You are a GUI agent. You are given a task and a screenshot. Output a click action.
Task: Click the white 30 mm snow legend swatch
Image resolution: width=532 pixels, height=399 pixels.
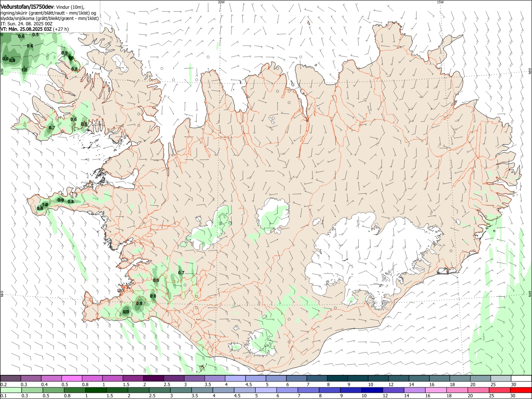pyautogui.click(x=521, y=379)
